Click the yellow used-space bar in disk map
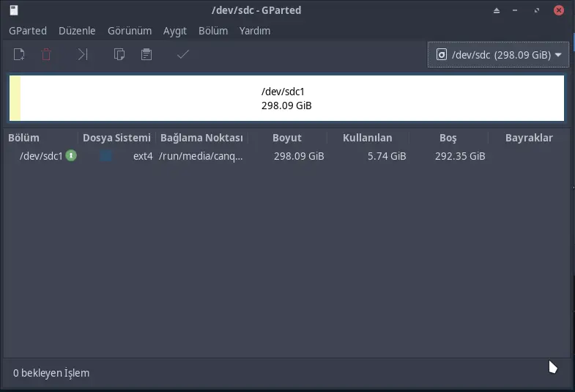This screenshot has width=575, height=392. [15, 98]
